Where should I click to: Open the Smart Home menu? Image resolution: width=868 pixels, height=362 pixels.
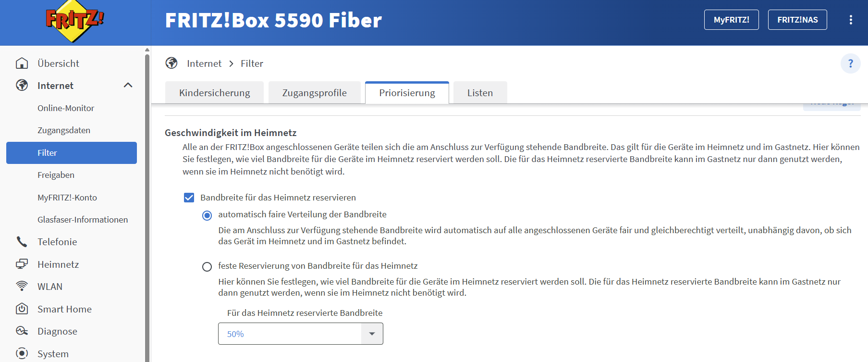64,309
